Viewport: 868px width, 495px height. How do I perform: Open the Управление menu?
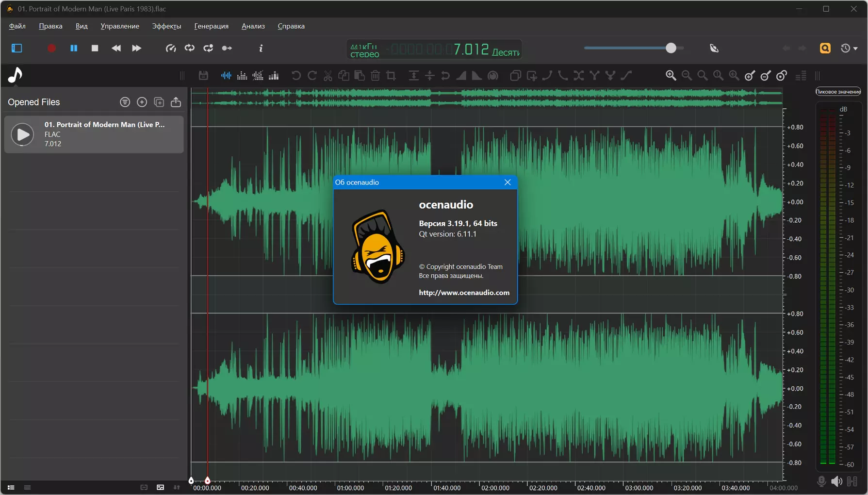coord(120,26)
